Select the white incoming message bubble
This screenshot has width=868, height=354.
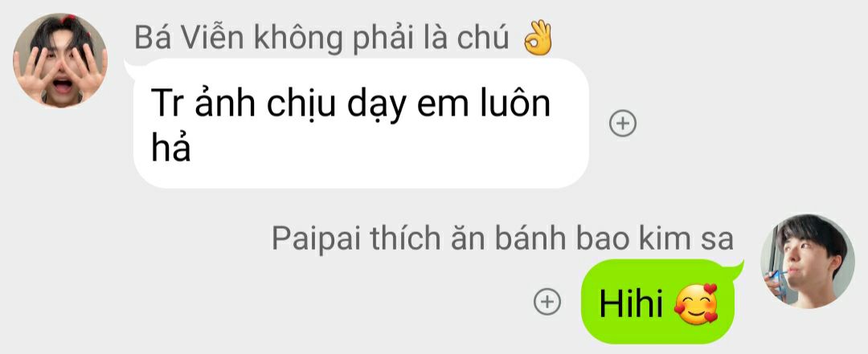click(361, 124)
